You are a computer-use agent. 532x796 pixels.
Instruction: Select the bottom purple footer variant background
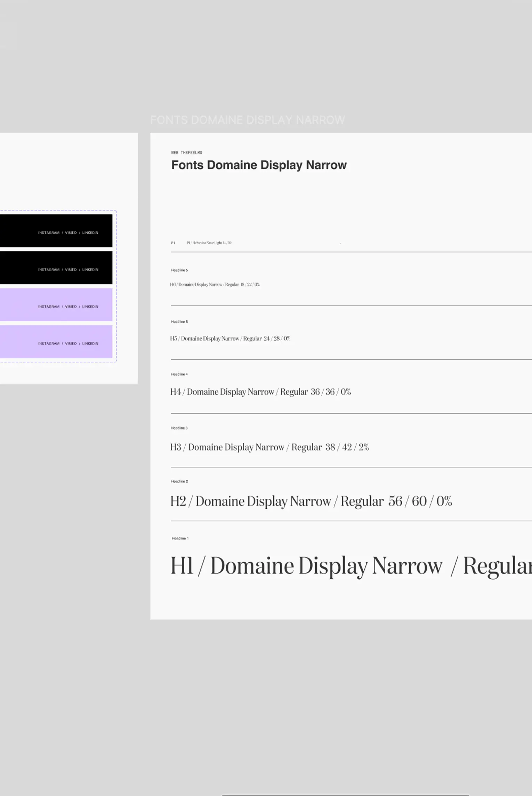coord(17,341)
